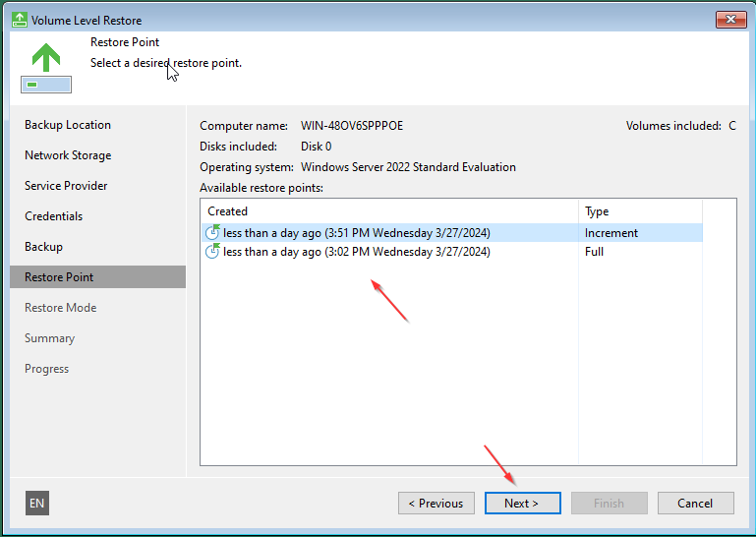Sort restore points by Created column
756x537 pixels.
389,211
